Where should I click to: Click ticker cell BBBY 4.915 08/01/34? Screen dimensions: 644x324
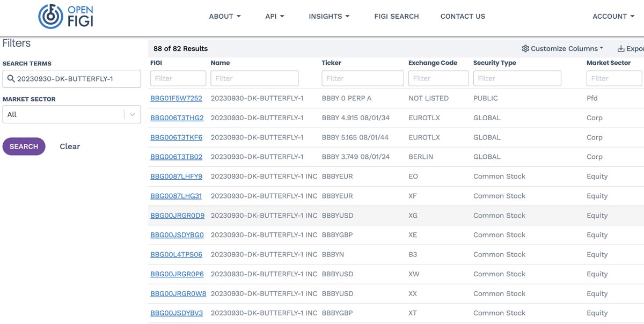coord(356,117)
